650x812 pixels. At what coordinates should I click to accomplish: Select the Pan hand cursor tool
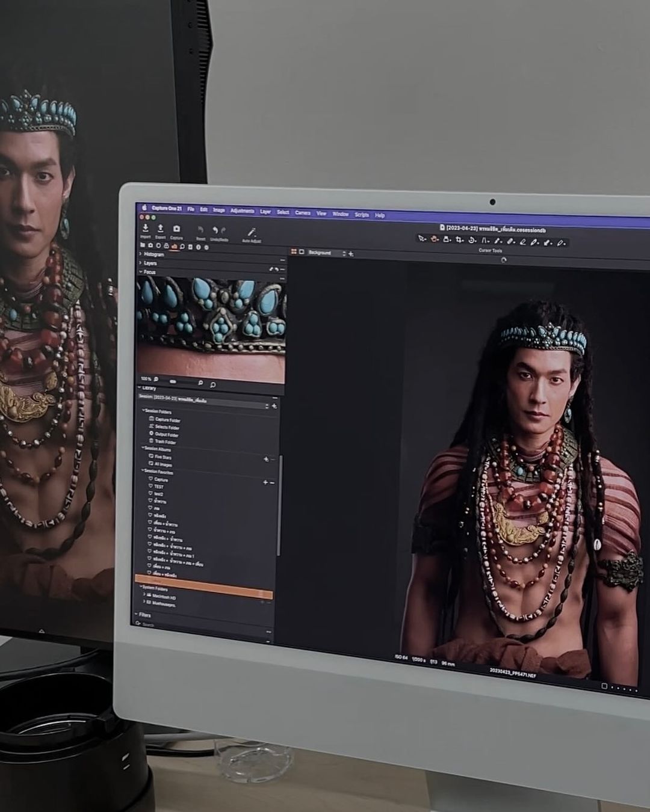pyautogui.click(x=434, y=239)
